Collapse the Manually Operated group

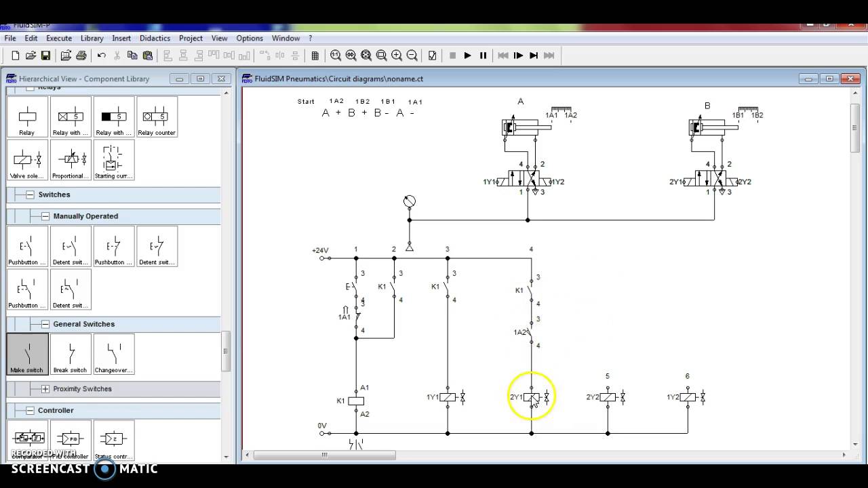click(x=45, y=216)
